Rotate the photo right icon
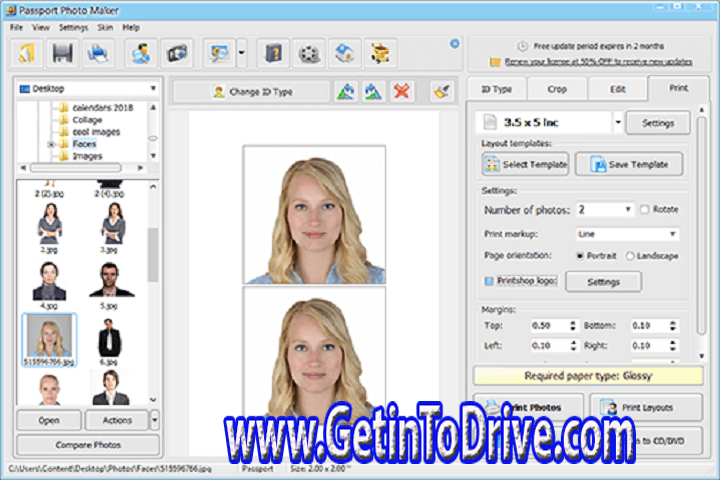Viewport: 720px width, 480px height. tap(373, 91)
